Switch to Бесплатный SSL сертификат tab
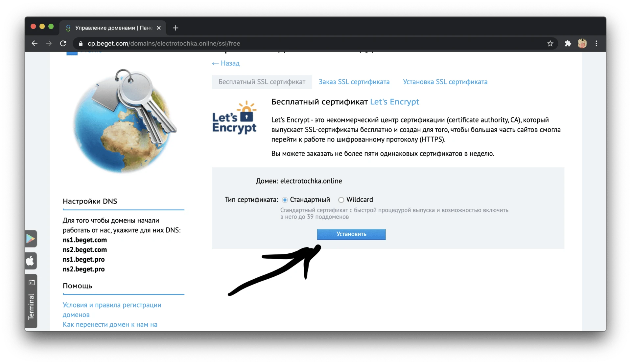631x364 pixels. pyautogui.click(x=262, y=82)
